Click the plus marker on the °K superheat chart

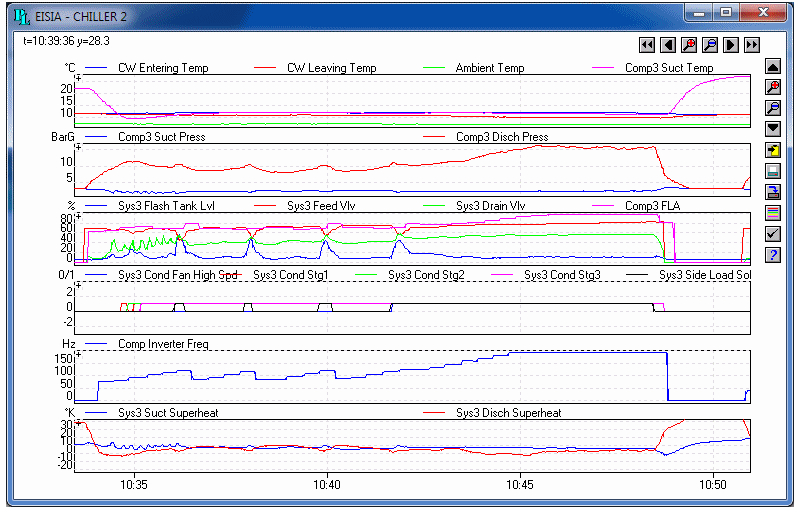coord(78,423)
